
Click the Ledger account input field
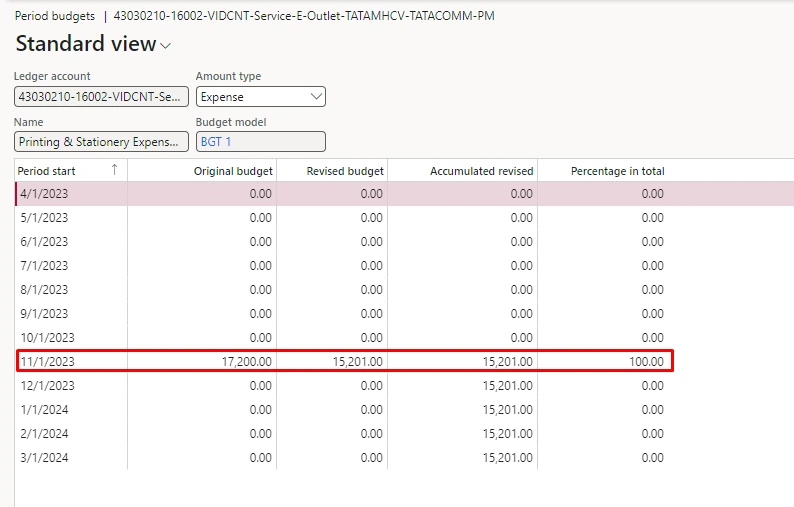click(x=101, y=97)
